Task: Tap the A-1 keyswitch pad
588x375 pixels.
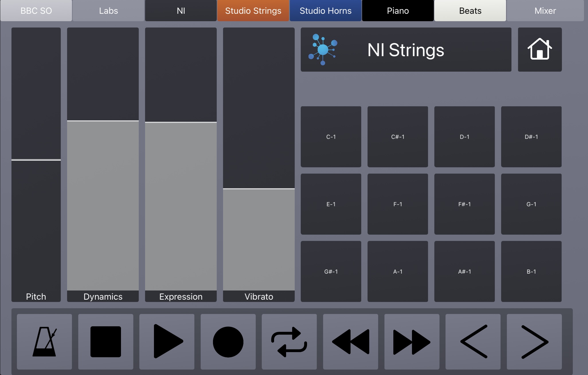Action: (398, 271)
